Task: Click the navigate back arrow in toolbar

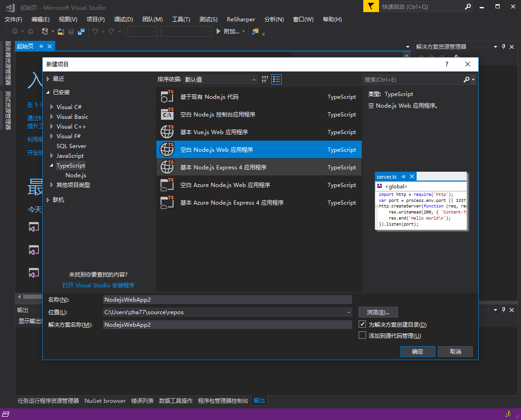Action: tap(15, 31)
